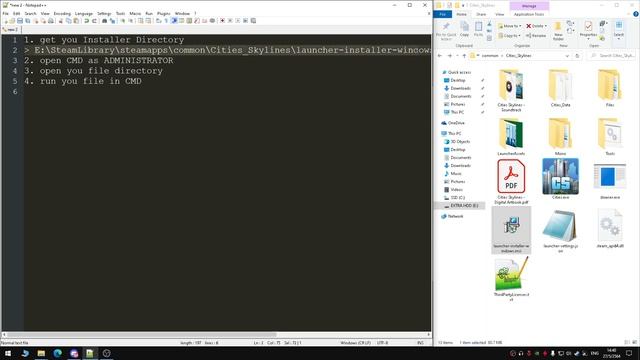Open the Move to dropdown
Viewport: 640px width, 360px height.
509,26
